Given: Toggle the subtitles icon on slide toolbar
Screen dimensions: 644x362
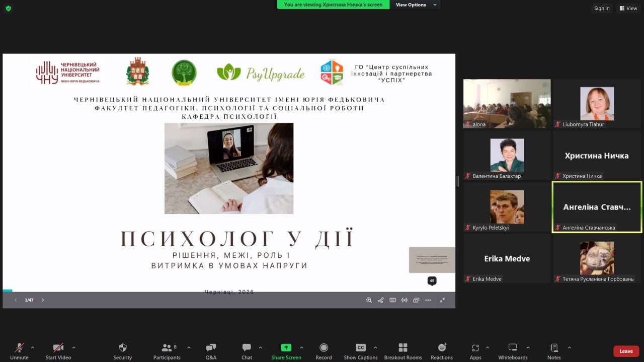Looking at the screenshot, I should [392, 300].
